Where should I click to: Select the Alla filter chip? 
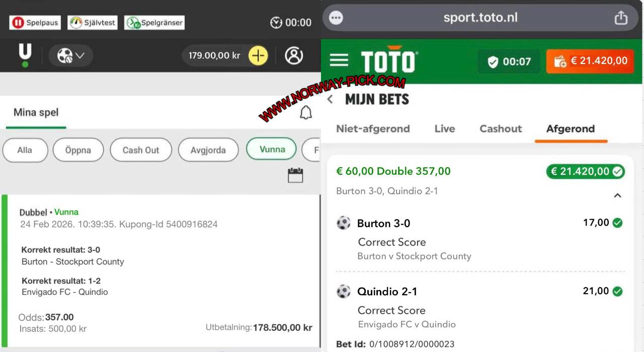tap(25, 150)
